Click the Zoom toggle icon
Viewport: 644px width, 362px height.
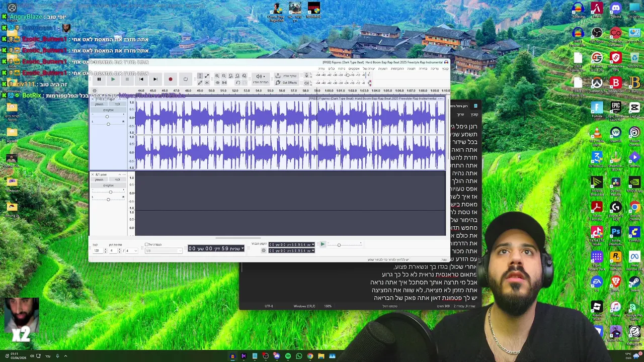pos(245,76)
